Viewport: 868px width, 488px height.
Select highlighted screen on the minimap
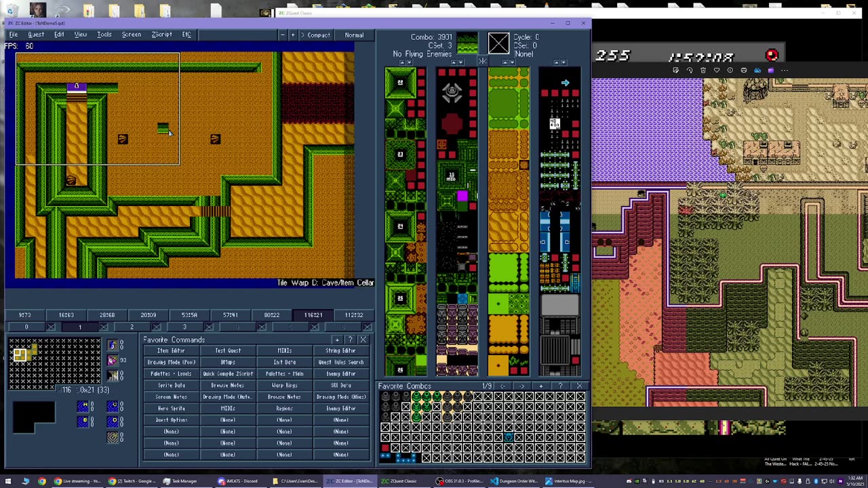pos(20,355)
